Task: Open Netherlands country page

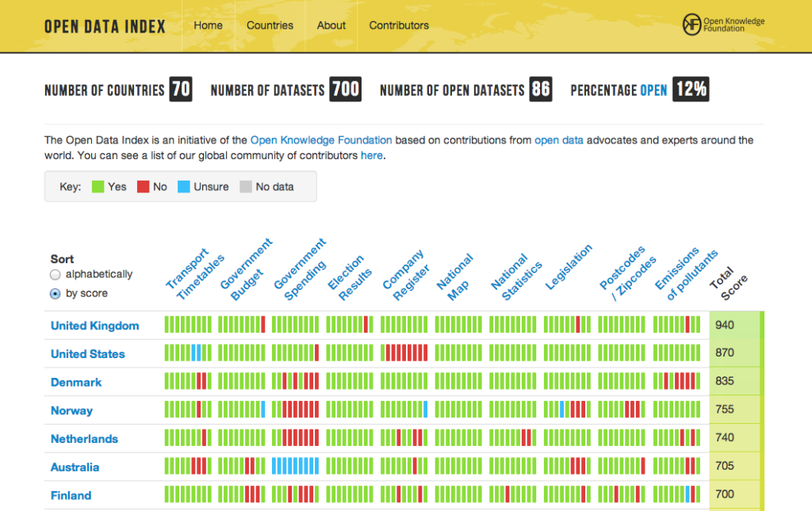Action: click(84, 439)
